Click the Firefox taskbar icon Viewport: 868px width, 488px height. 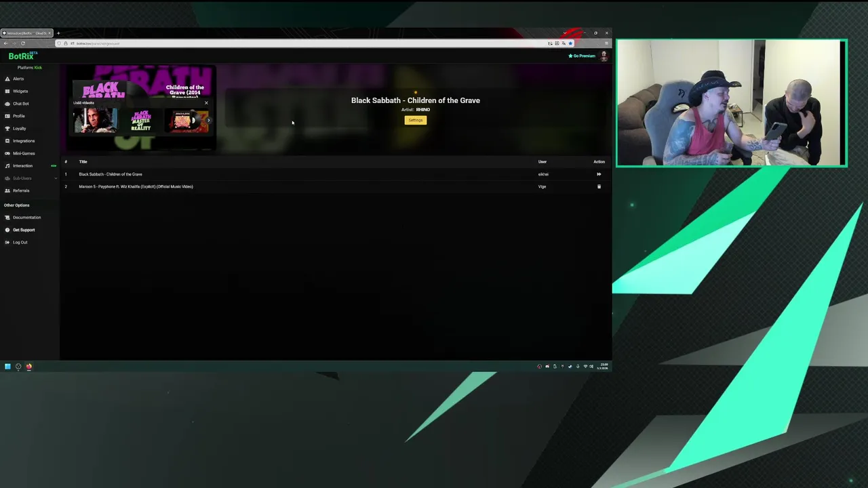(x=29, y=367)
